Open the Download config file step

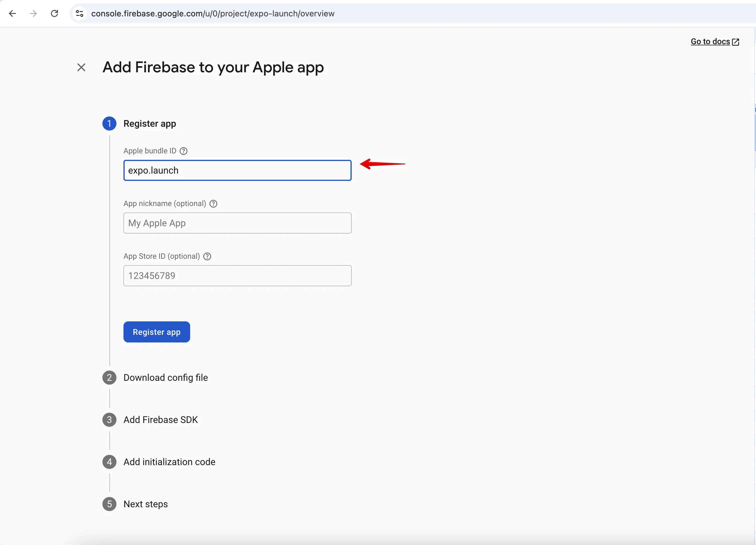pyautogui.click(x=166, y=378)
